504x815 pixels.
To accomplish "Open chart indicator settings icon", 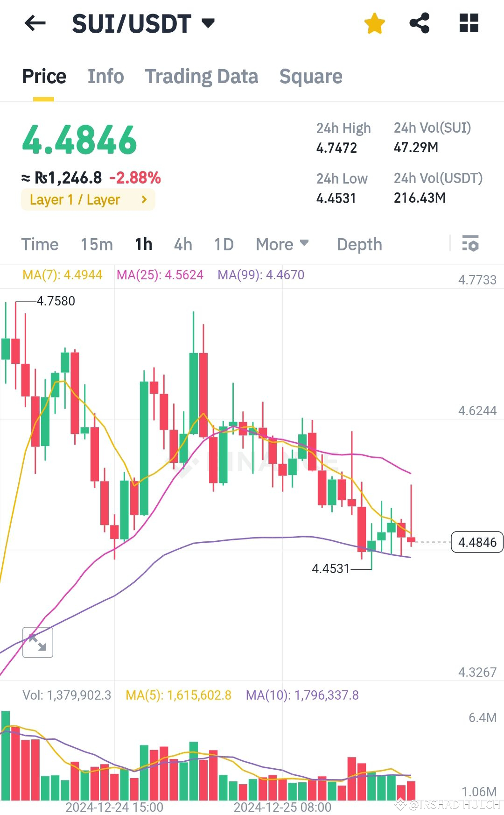I will pos(470,244).
